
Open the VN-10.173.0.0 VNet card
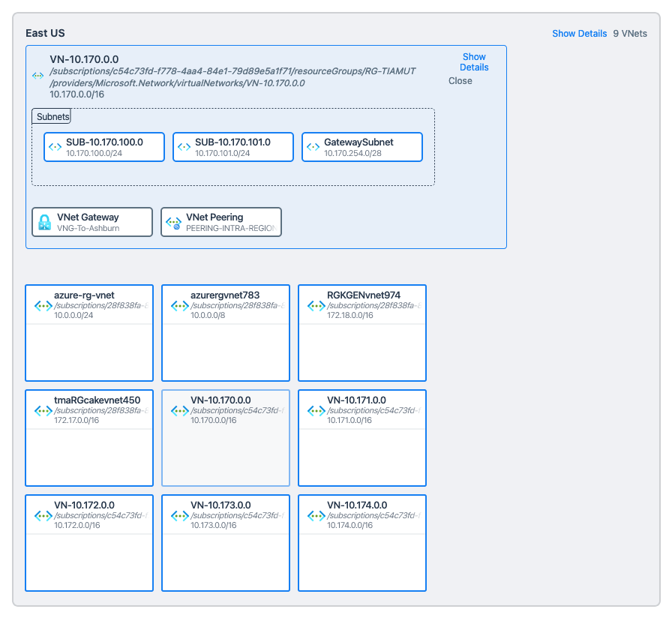coord(226,543)
